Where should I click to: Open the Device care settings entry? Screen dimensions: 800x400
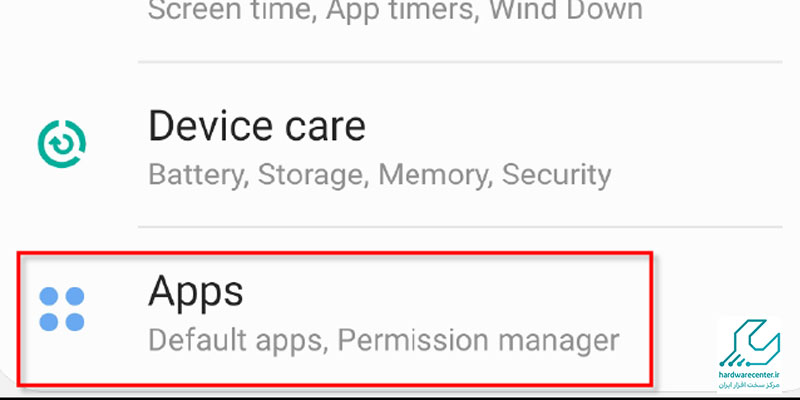[x=400, y=145]
